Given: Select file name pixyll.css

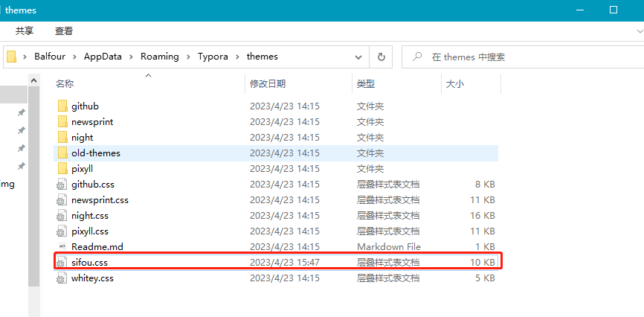Looking at the screenshot, I should (x=90, y=231).
